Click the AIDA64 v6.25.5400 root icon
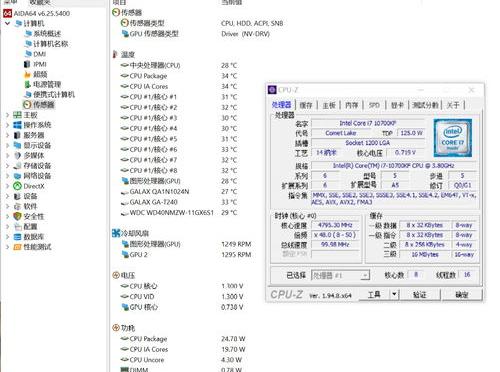This screenshot has height=372, width=500. click(7, 13)
